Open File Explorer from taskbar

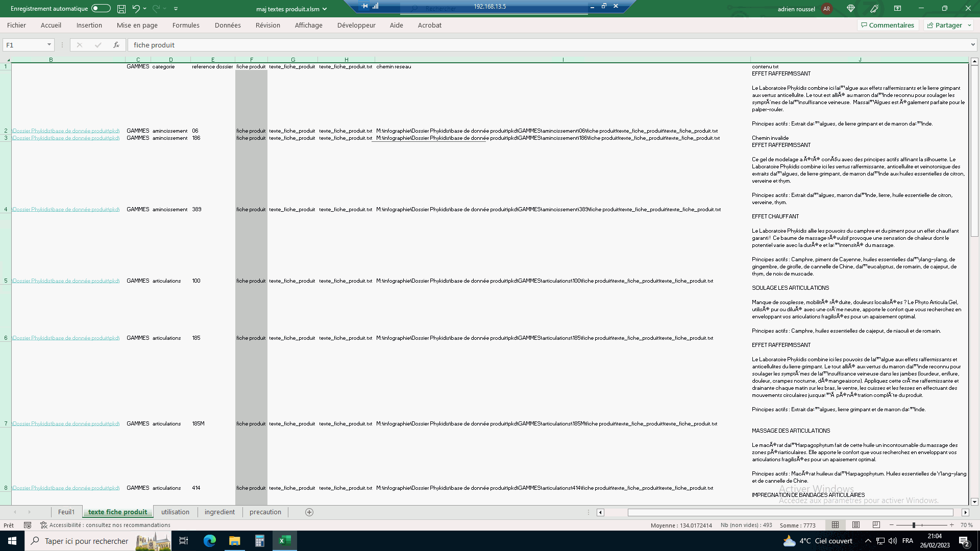pyautogui.click(x=235, y=541)
